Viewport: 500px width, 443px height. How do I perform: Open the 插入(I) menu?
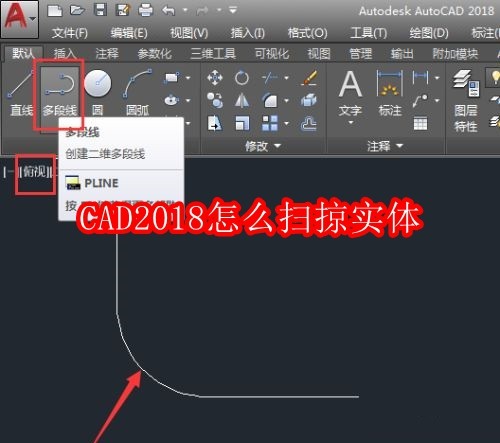click(248, 33)
